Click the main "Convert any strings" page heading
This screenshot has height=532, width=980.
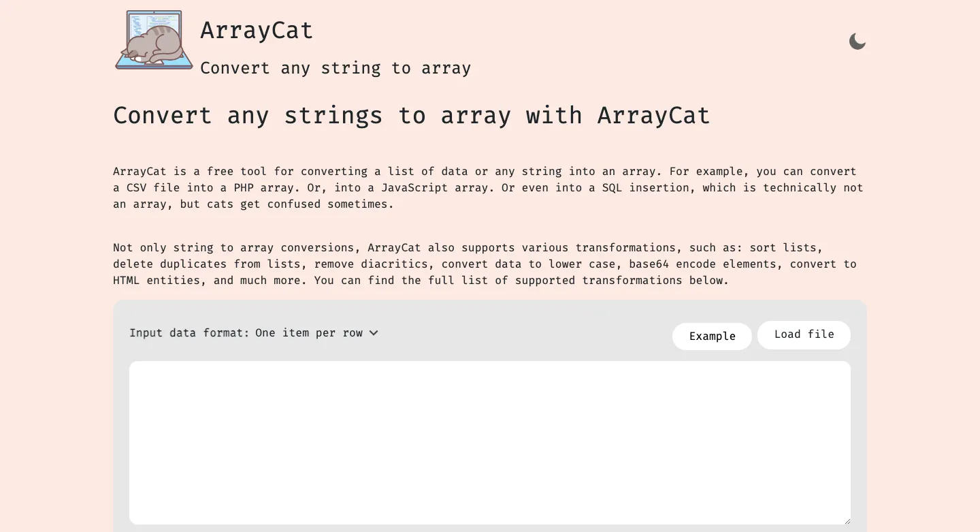411,115
